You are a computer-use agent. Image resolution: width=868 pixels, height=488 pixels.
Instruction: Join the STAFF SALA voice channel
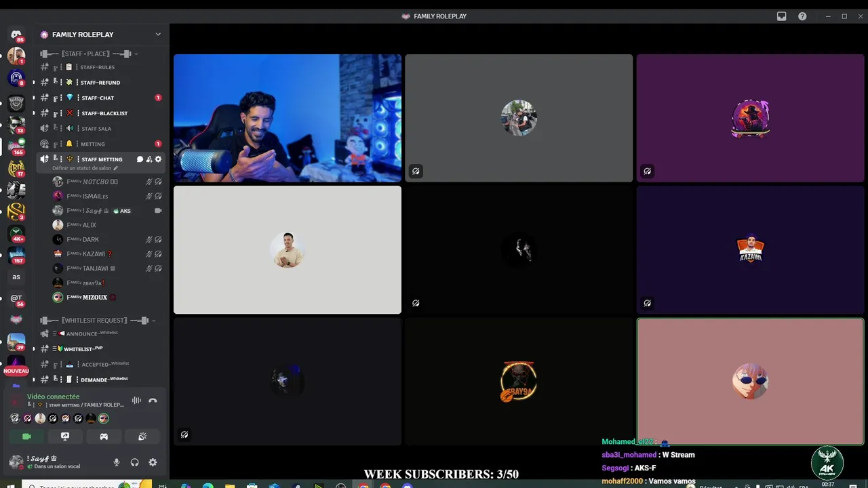tap(100, 129)
